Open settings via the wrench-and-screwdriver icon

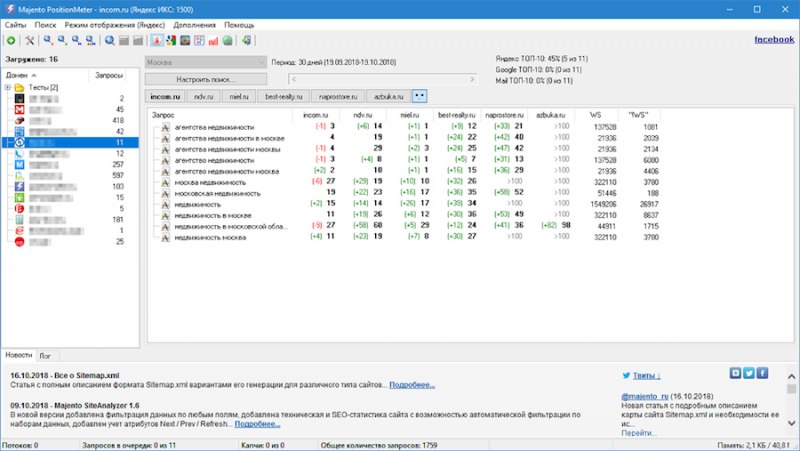click(x=30, y=40)
